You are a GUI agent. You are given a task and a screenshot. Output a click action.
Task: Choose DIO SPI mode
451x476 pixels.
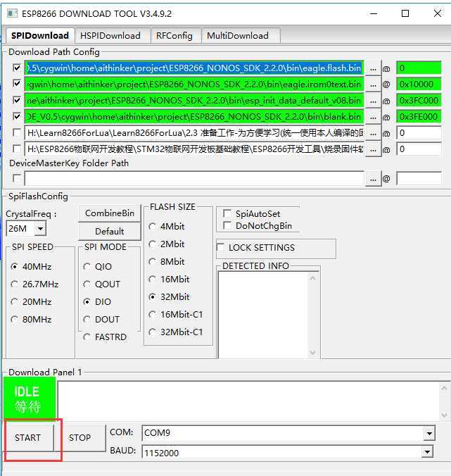coord(87,302)
